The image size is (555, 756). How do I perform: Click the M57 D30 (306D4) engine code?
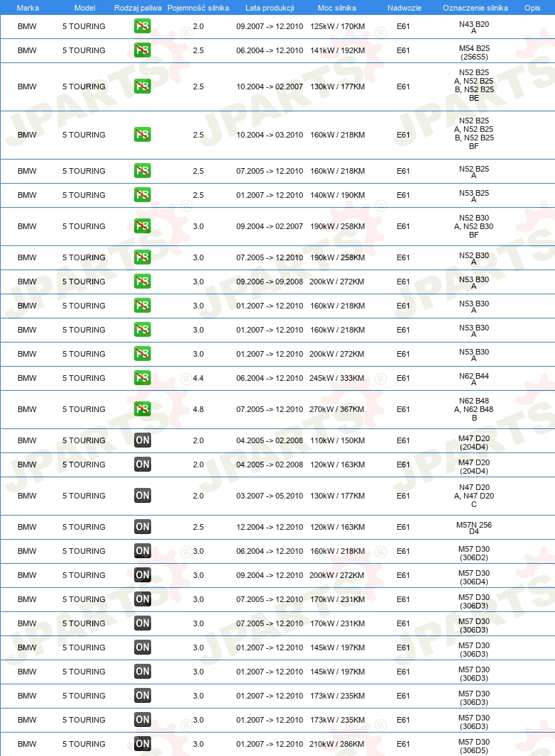coord(474,577)
